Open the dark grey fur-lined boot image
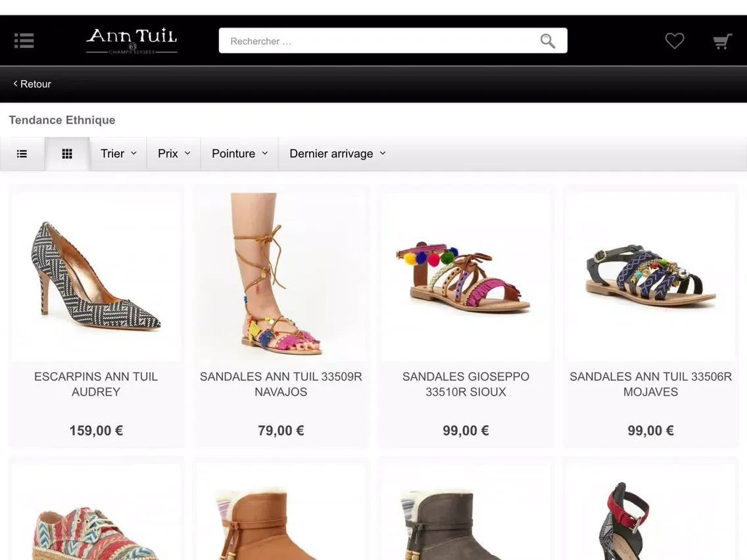747x560 pixels. point(466,513)
